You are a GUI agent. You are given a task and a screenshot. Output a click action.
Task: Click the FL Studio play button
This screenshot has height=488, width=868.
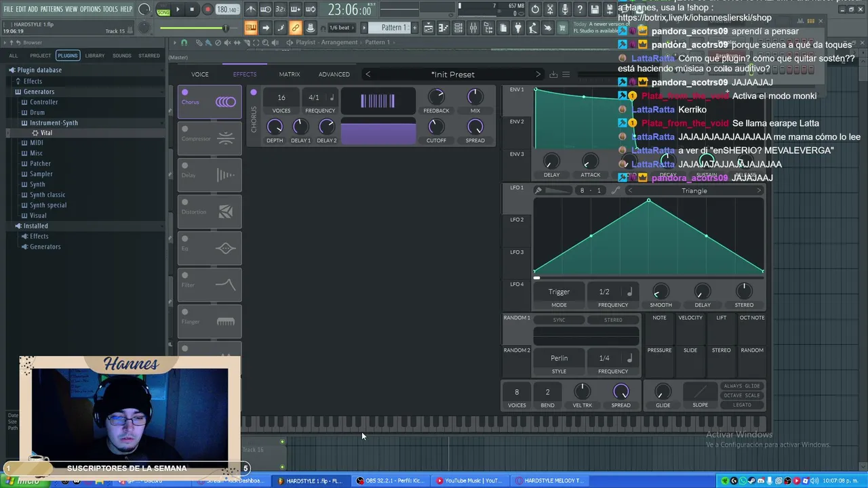pyautogui.click(x=178, y=9)
